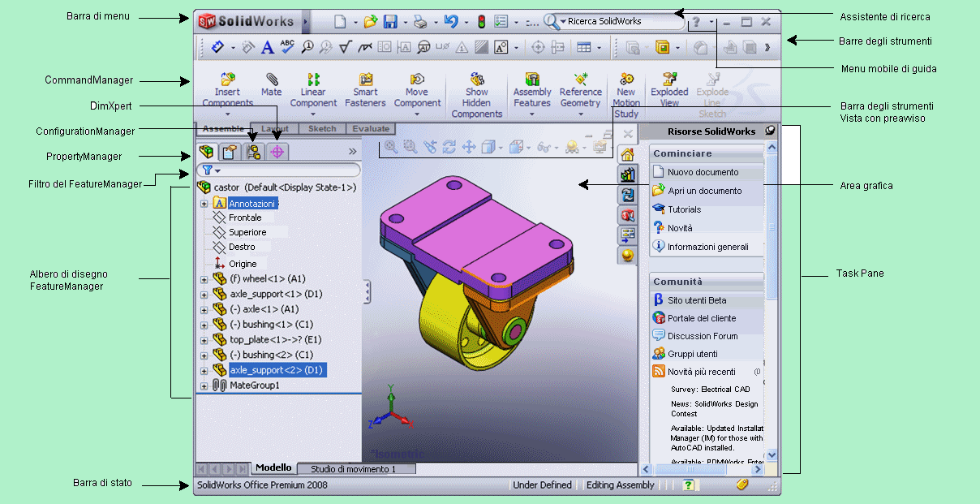Click the blue Undo arrow icon
980x504 pixels.
tap(451, 22)
